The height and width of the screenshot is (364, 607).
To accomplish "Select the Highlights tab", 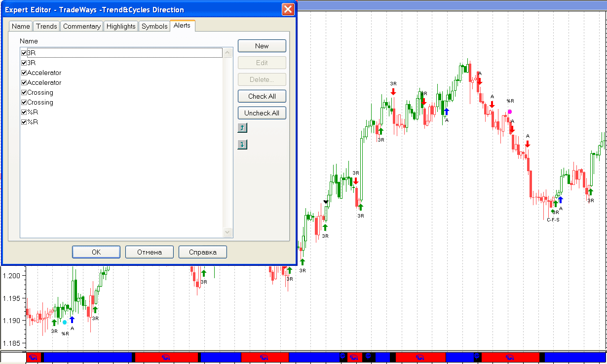I will tap(121, 26).
